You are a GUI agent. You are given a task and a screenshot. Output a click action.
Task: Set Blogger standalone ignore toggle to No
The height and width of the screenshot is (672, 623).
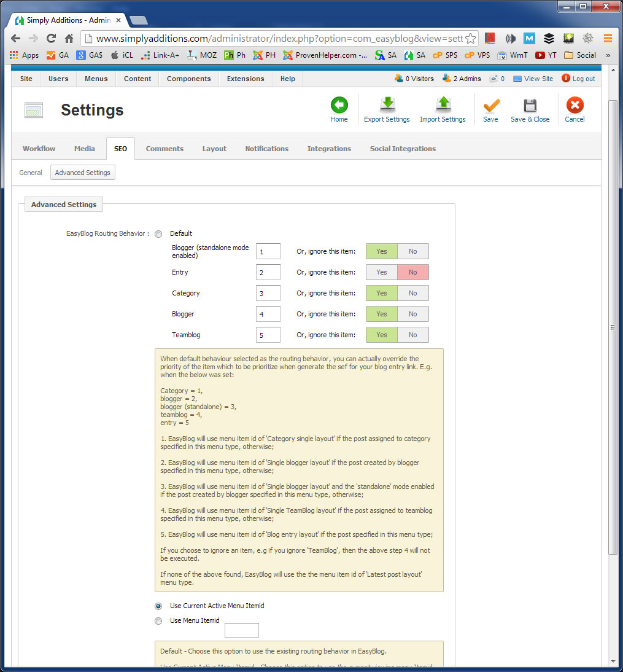pyautogui.click(x=412, y=252)
